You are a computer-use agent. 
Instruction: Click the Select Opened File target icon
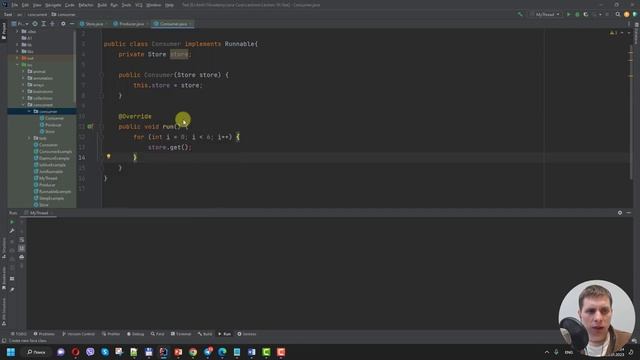[x=35, y=24]
